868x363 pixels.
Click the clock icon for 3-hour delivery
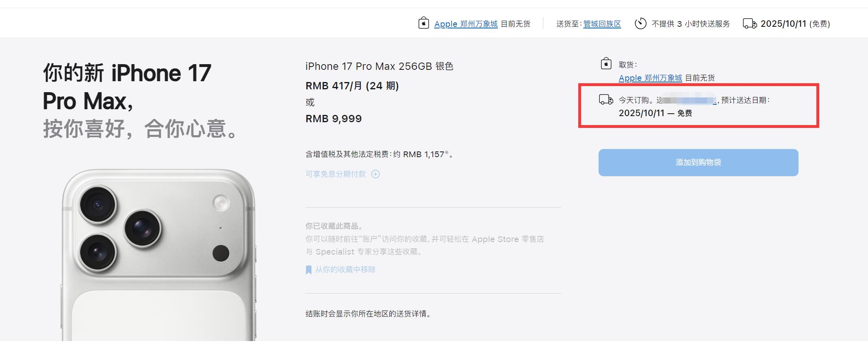640,24
